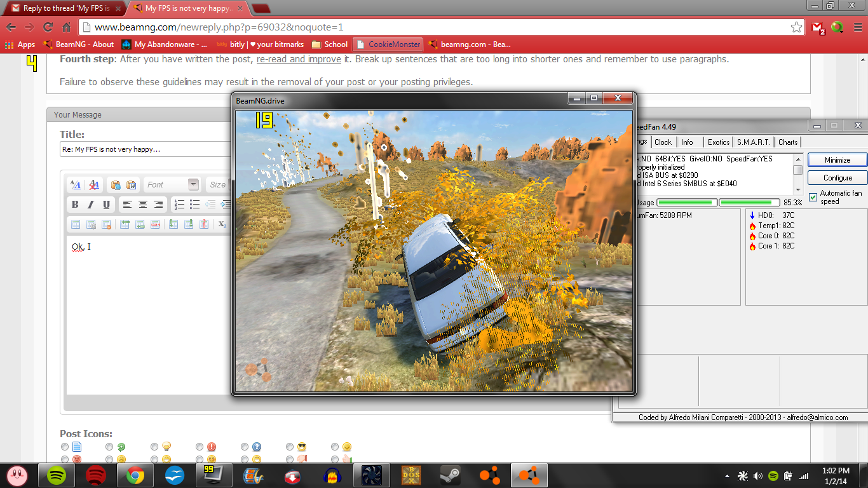Open the Size dropdown in the editor
Viewport: 868px width, 488px height.
(219, 185)
